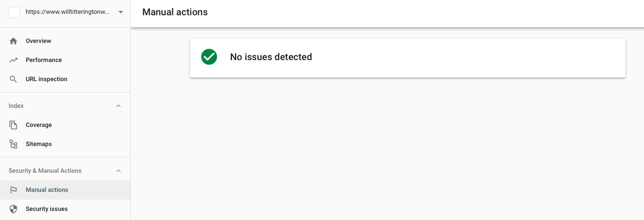The width and height of the screenshot is (644, 220).
Task: Go to the Performance report
Action: click(44, 60)
